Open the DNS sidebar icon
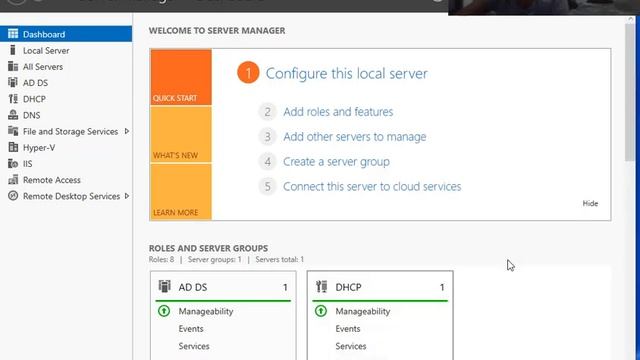Image resolution: width=640 pixels, height=360 pixels. pos(13,115)
